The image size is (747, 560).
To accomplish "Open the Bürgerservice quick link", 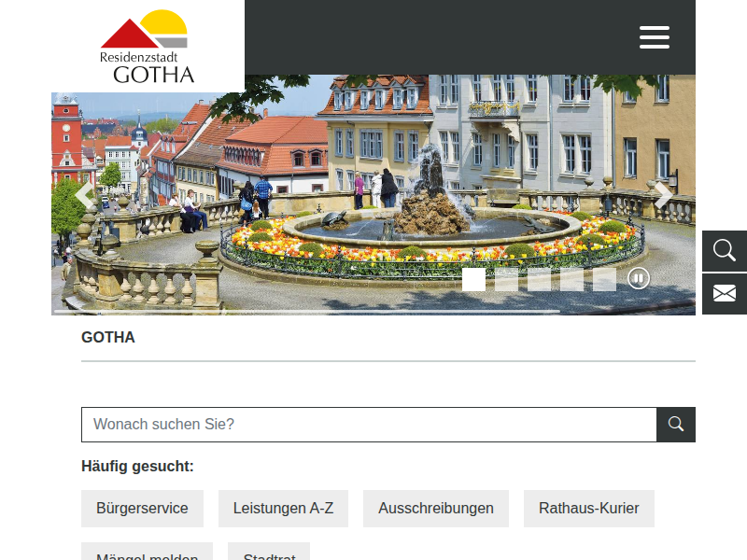I will (x=142, y=508).
